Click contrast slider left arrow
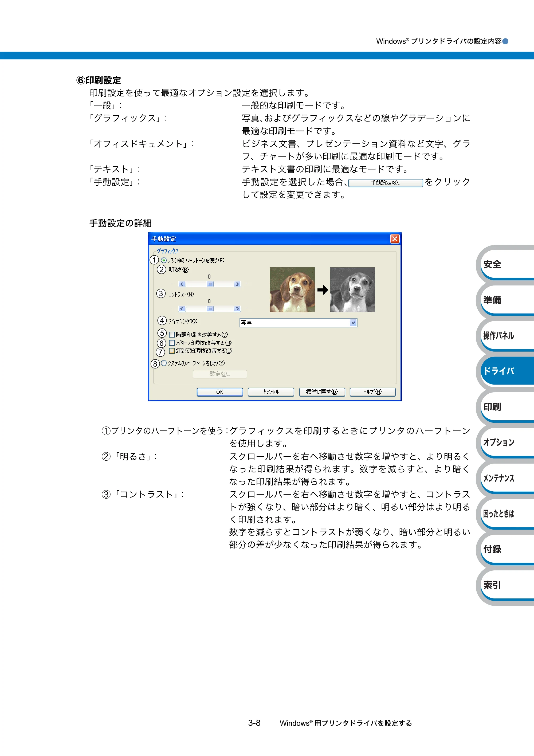The width and height of the screenshot is (534, 756). click(182, 308)
